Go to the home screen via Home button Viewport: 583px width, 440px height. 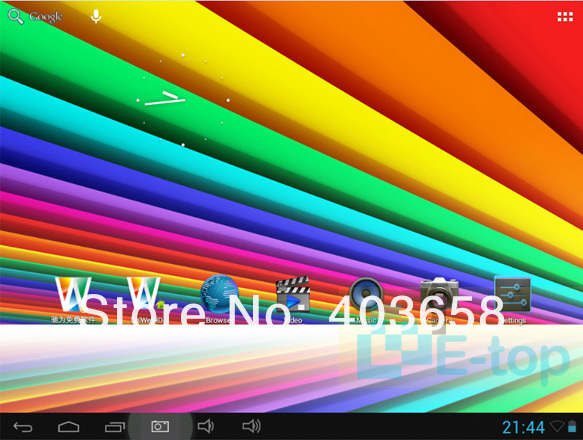tap(69, 427)
